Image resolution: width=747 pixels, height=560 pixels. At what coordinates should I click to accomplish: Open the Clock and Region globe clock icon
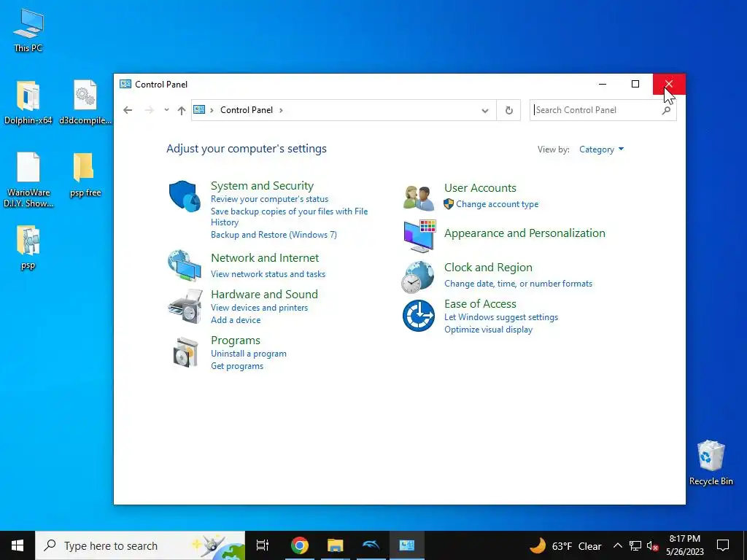tap(418, 277)
